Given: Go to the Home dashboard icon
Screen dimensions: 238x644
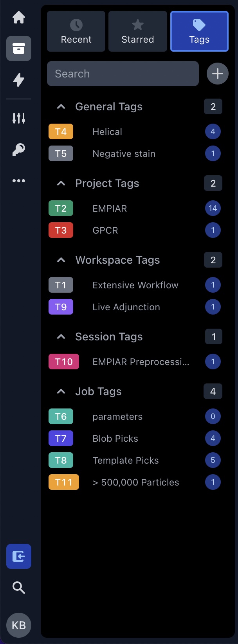Looking at the screenshot, I should pos(19,18).
